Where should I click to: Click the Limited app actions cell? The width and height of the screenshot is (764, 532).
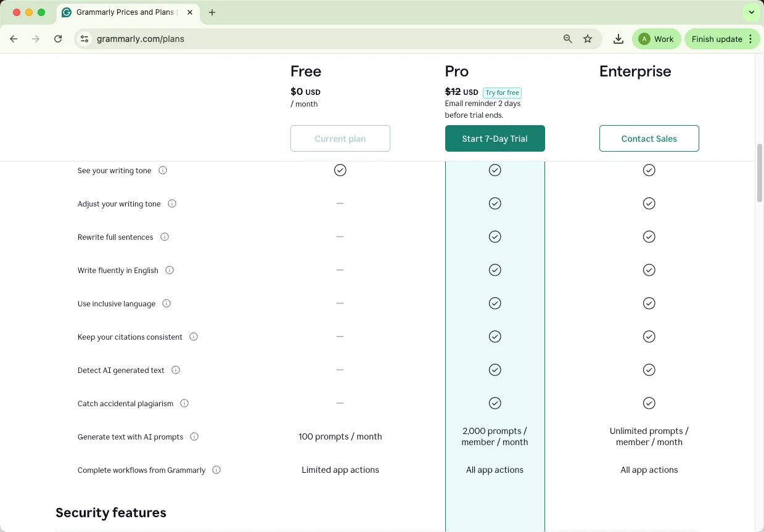click(340, 470)
